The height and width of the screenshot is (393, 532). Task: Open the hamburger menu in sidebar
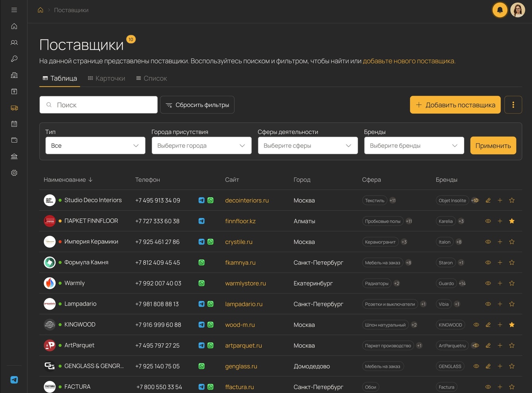click(x=14, y=10)
